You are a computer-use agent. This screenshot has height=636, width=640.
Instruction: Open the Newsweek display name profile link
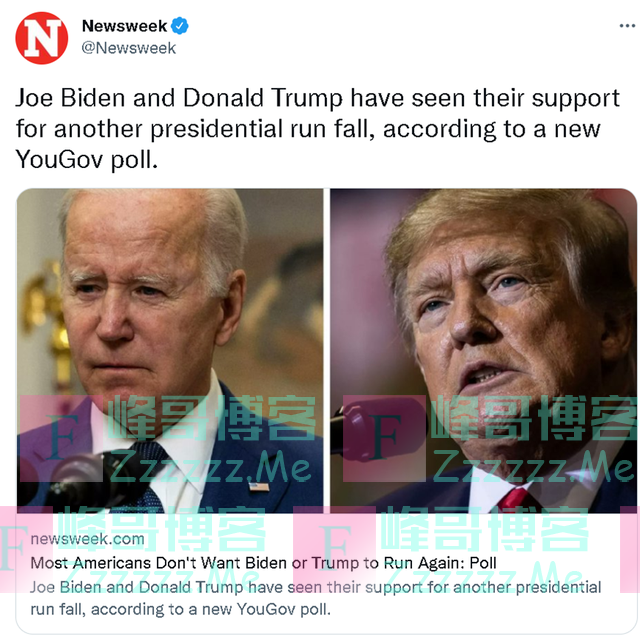point(124,26)
